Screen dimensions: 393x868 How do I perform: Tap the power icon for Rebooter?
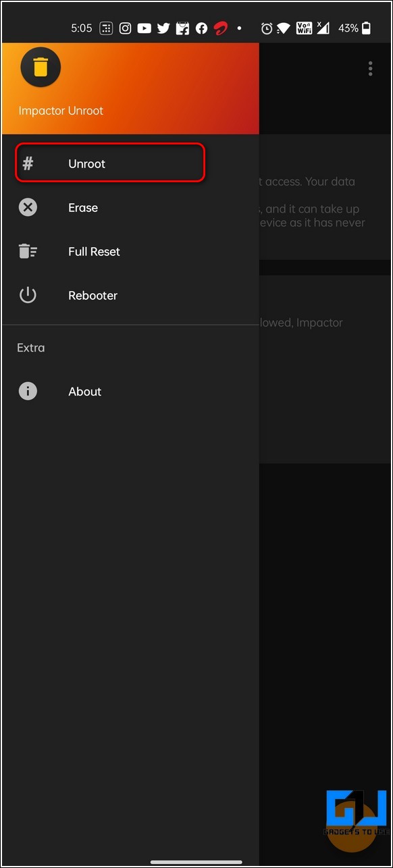28,295
